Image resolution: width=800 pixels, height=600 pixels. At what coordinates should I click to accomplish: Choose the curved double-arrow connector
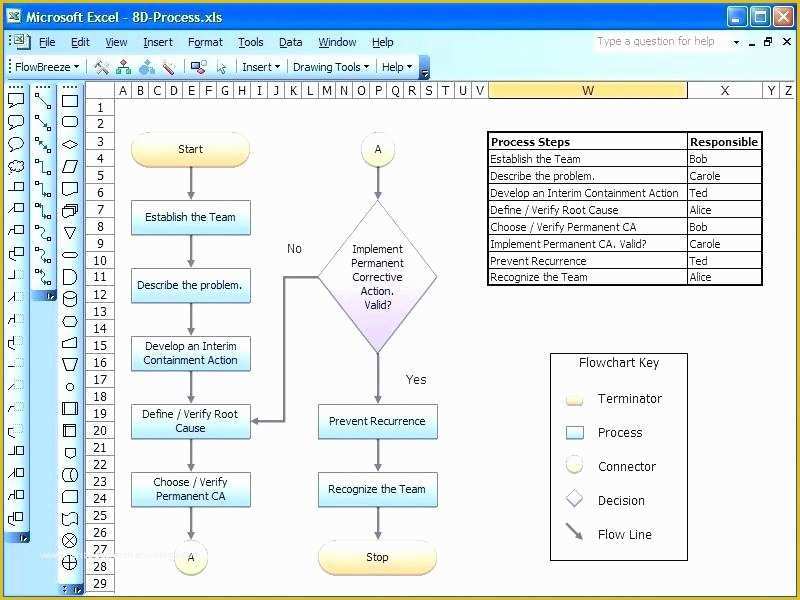coord(43,277)
